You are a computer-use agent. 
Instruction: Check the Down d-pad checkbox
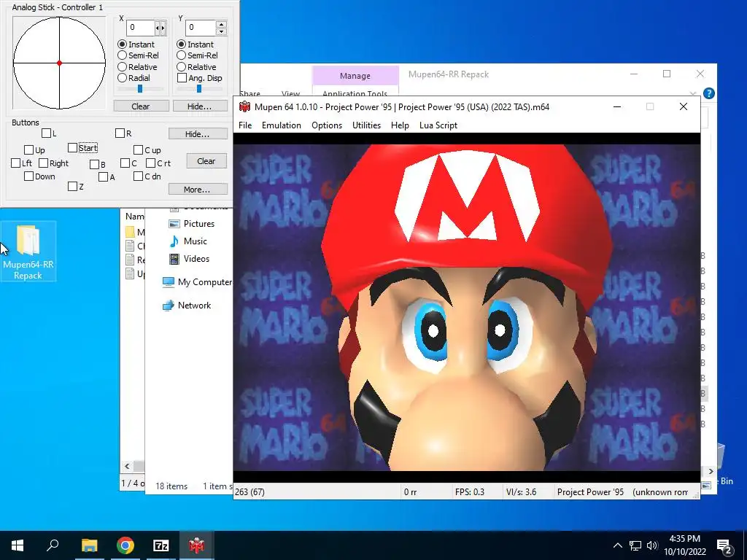(28, 176)
